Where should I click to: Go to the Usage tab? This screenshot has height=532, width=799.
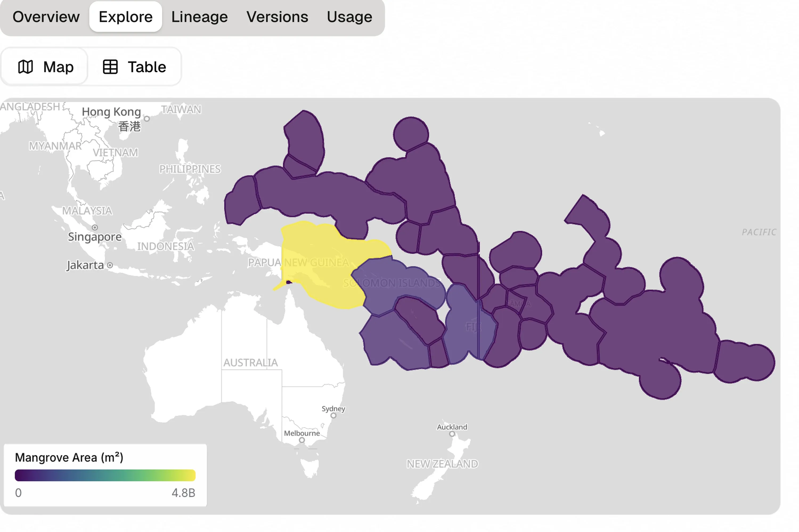point(349,17)
